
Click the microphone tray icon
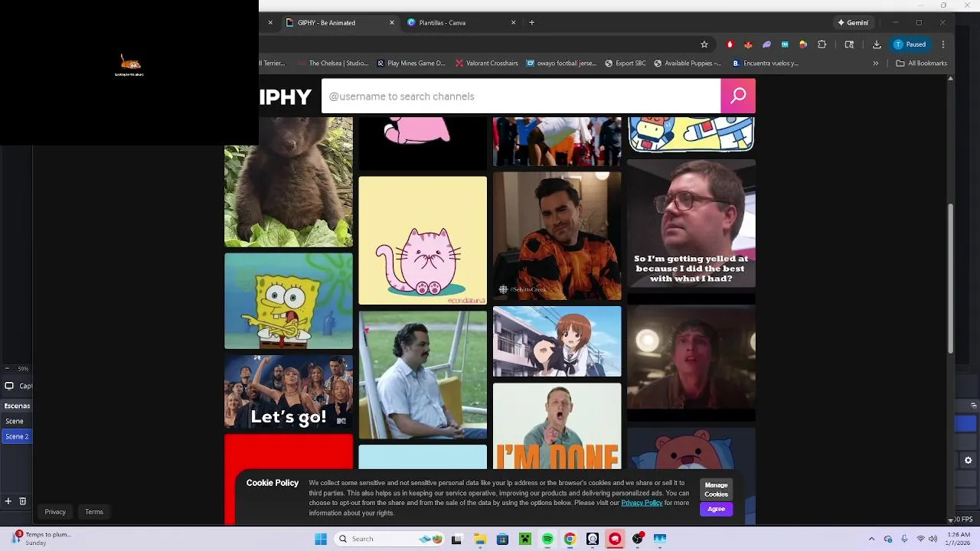point(904,539)
